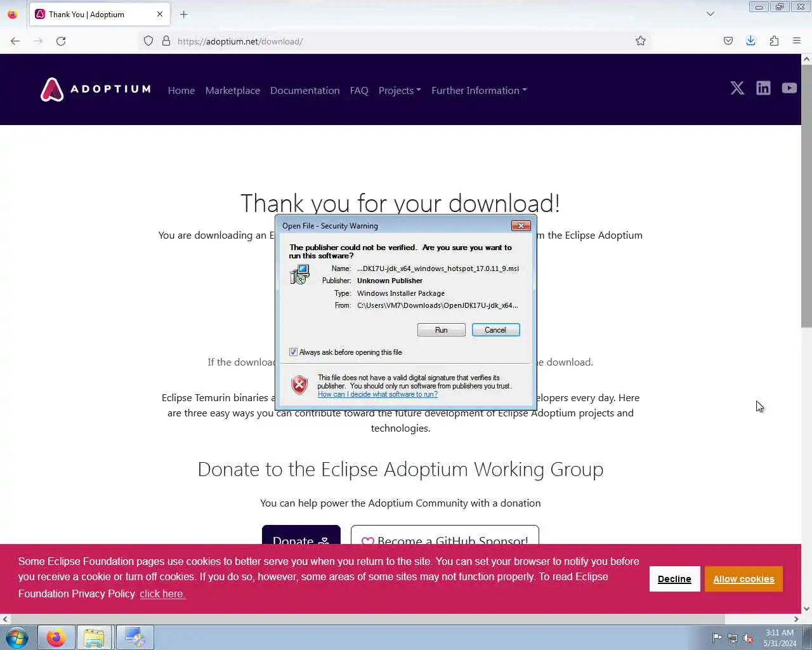Close the Open File Security Warning dialog
Screen dimensions: 812x650
coord(521,226)
